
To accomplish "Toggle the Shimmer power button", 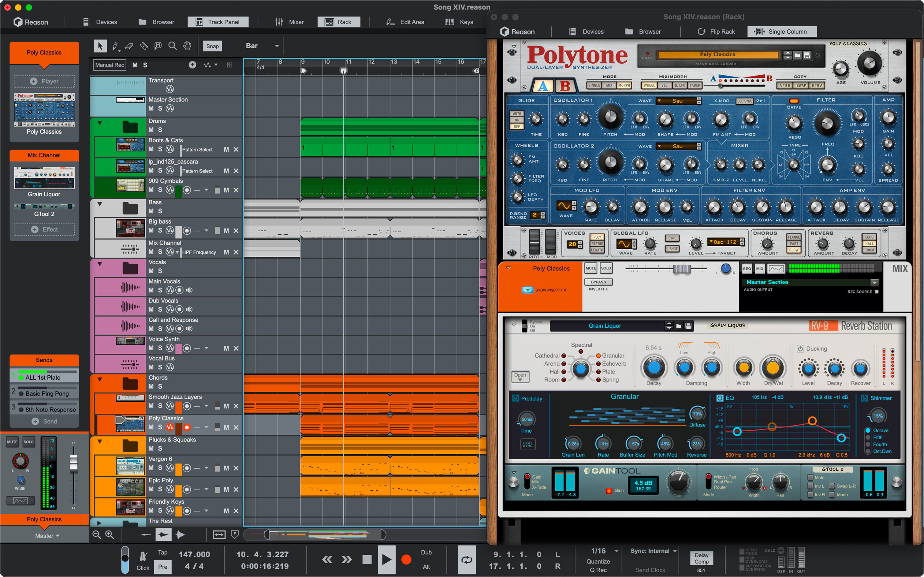I will click(x=864, y=398).
